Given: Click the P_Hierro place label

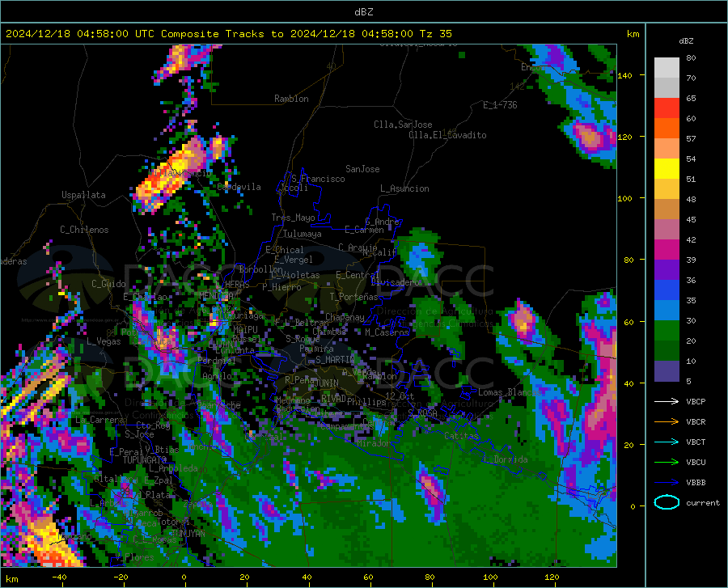Looking at the screenshot, I should point(281,287).
